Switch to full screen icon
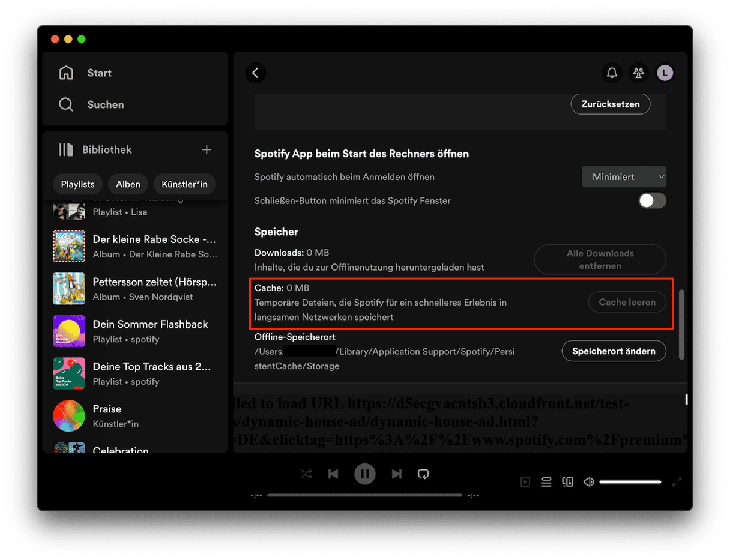 [677, 481]
